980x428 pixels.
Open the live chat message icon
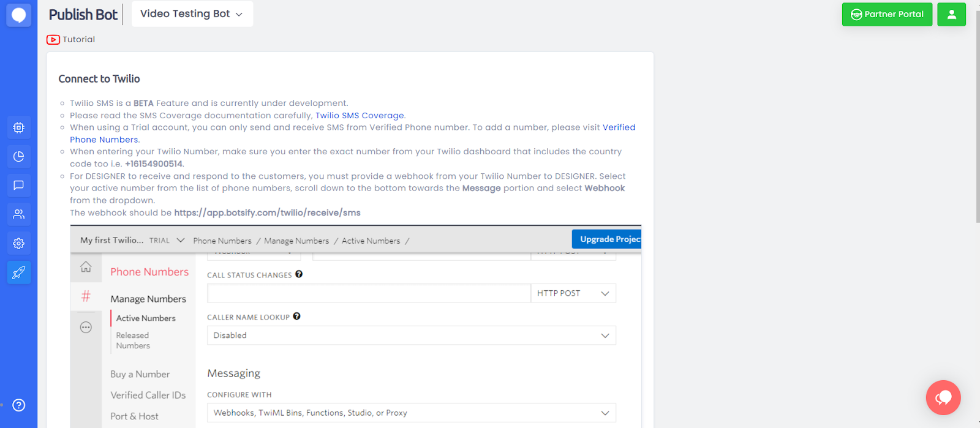pos(19,186)
